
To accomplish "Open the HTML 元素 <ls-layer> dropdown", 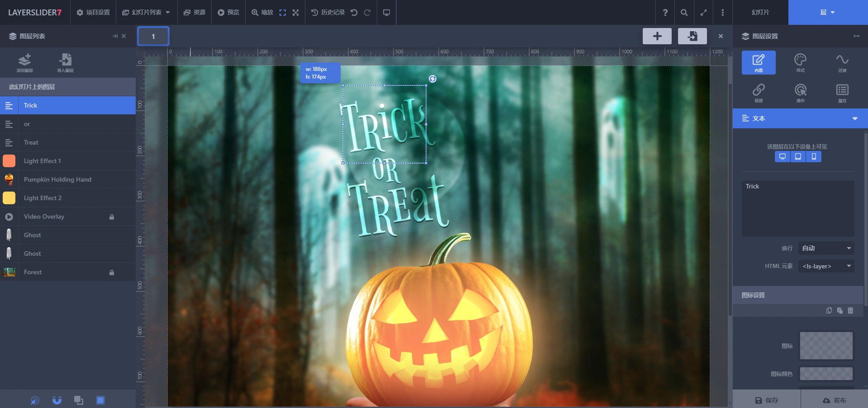I will [x=825, y=266].
